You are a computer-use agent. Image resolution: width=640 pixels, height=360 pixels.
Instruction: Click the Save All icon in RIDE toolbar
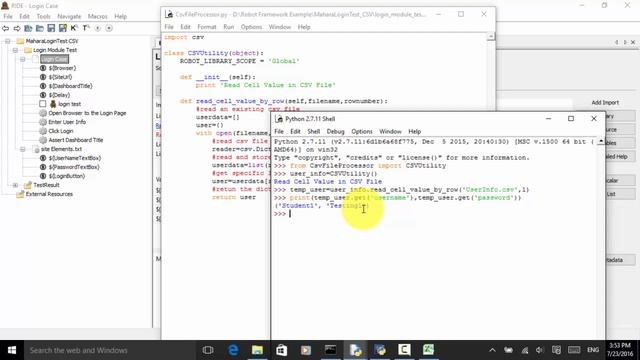[62, 28]
